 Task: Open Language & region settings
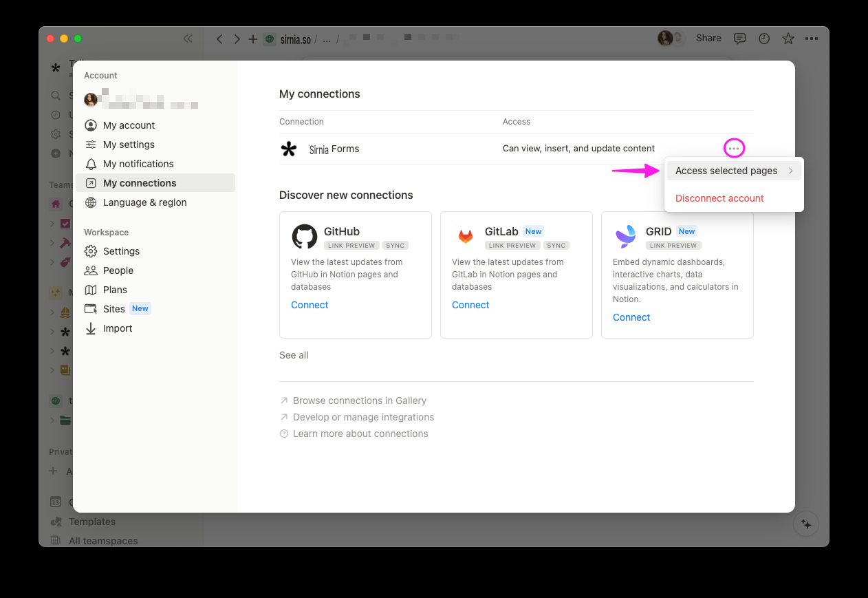point(155,202)
